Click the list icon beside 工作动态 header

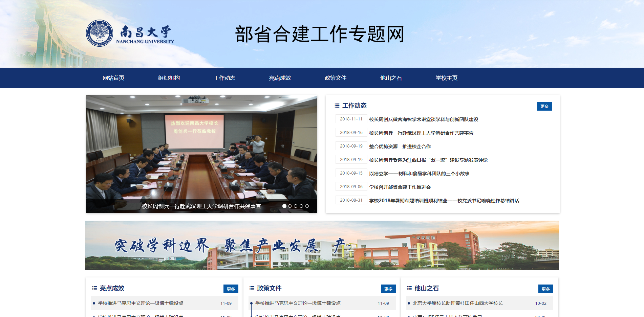click(336, 106)
